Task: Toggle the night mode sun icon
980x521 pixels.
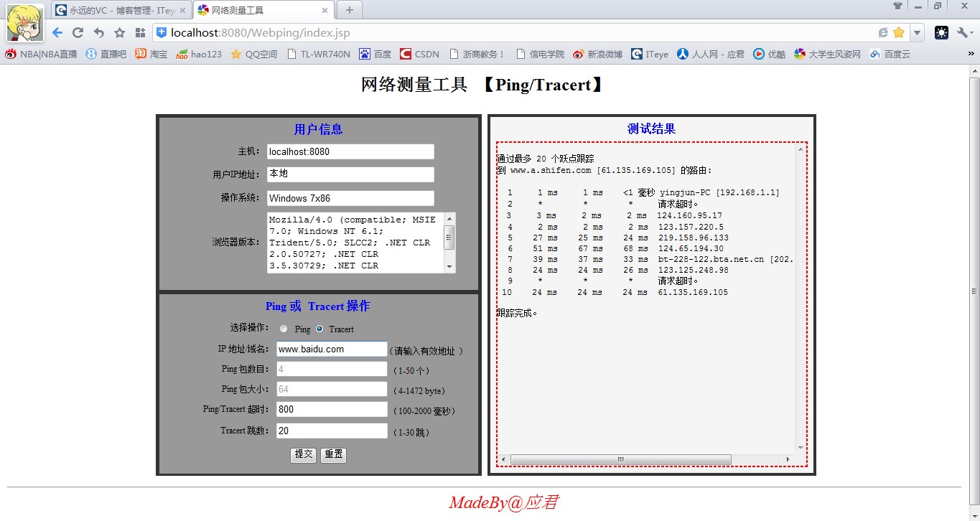Action: point(941,32)
